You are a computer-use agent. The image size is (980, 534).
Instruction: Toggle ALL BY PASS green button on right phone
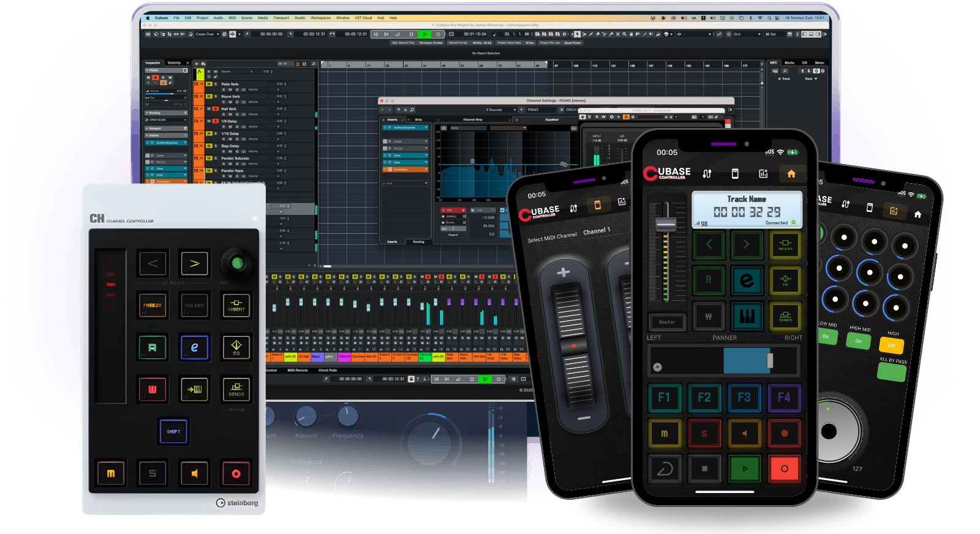(x=892, y=372)
